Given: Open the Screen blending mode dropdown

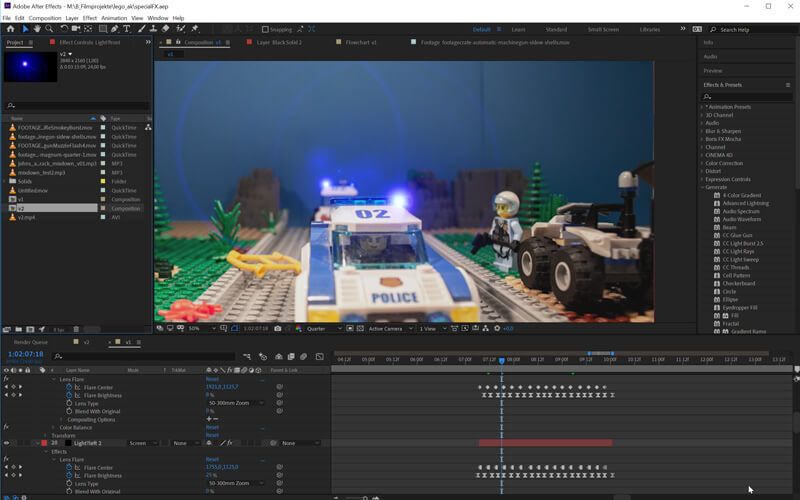Looking at the screenshot, I should click(x=143, y=443).
